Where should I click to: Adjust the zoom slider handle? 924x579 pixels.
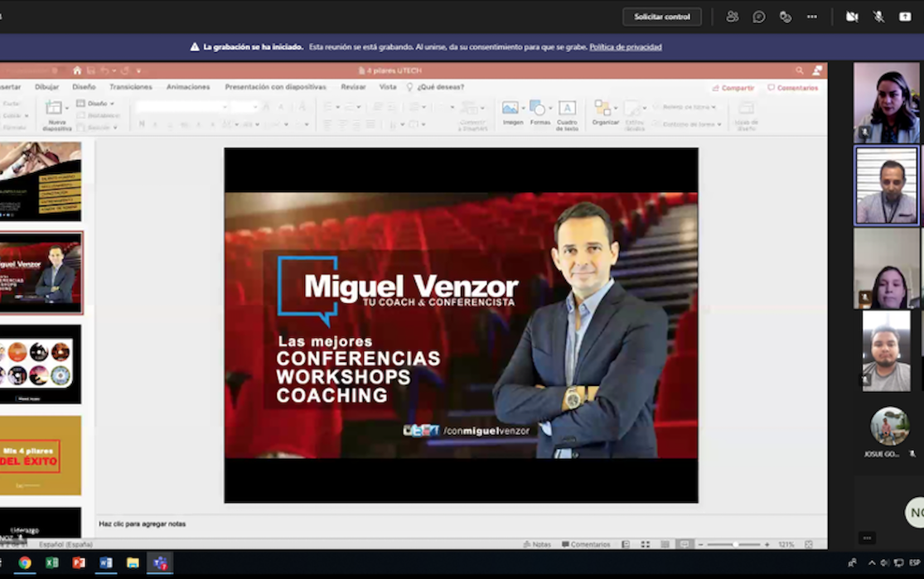point(735,545)
